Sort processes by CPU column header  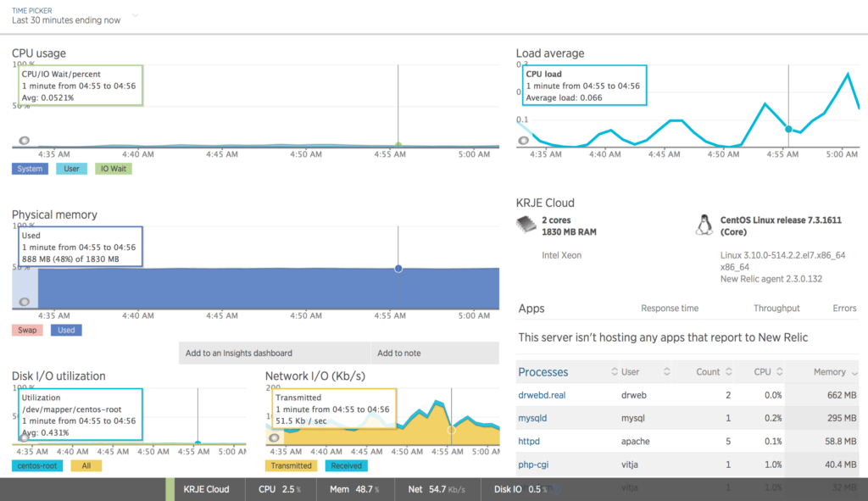point(762,372)
